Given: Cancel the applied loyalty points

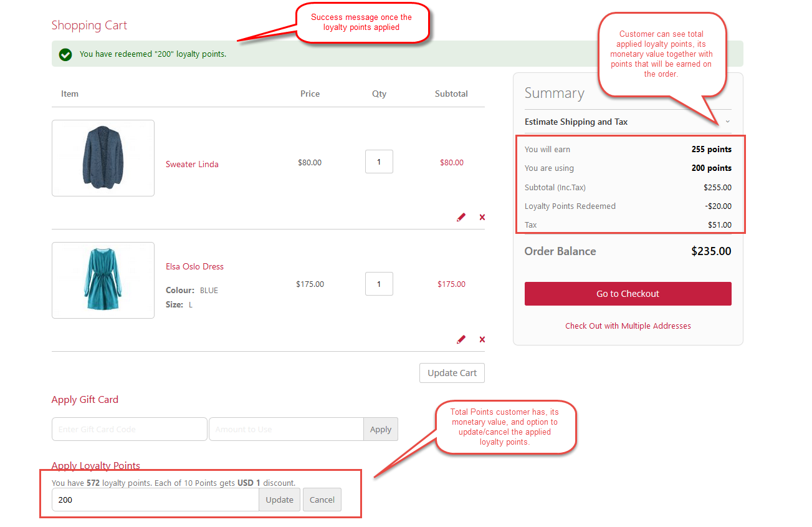Looking at the screenshot, I should click(x=322, y=500).
